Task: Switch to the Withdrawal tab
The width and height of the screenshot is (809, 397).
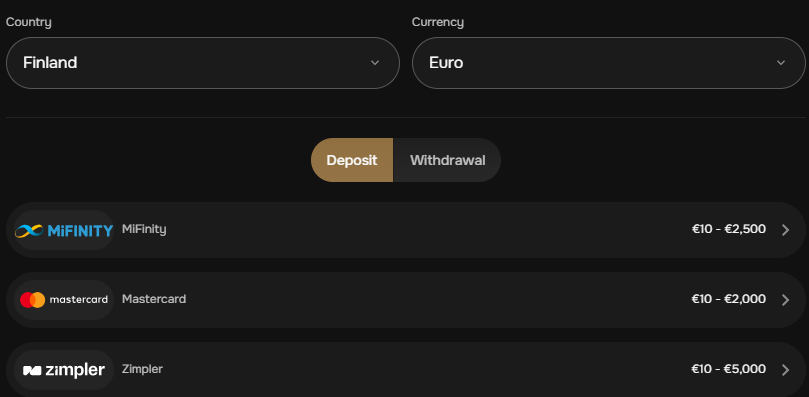Action: 447,160
